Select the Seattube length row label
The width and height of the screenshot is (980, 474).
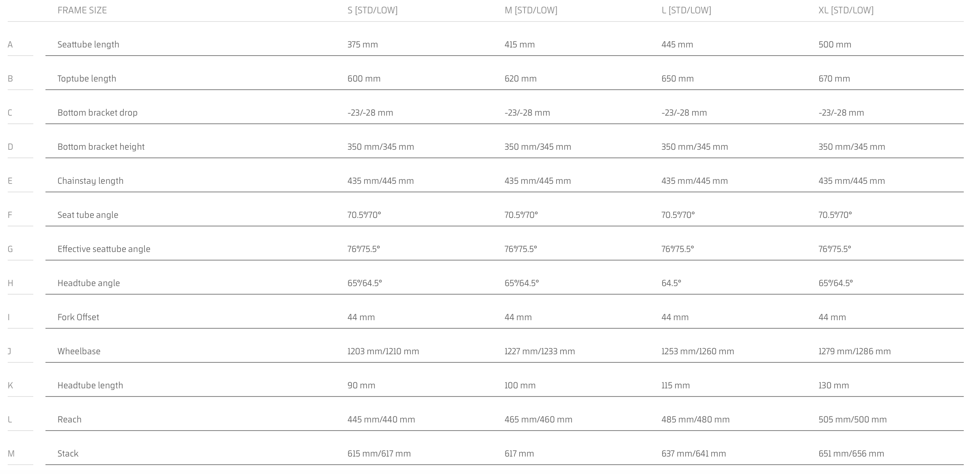point(88,45)
